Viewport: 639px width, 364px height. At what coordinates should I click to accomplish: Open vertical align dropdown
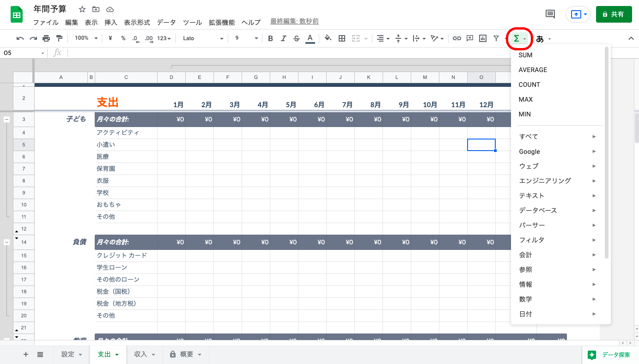[x=401, y=38]
